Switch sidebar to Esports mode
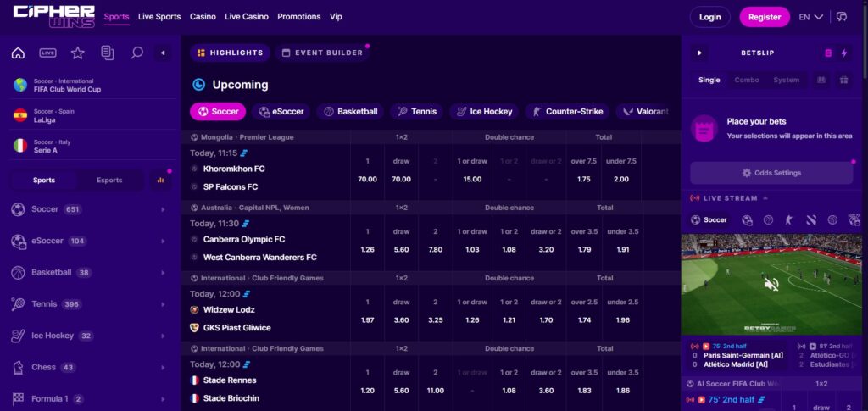 click(109, 180)
